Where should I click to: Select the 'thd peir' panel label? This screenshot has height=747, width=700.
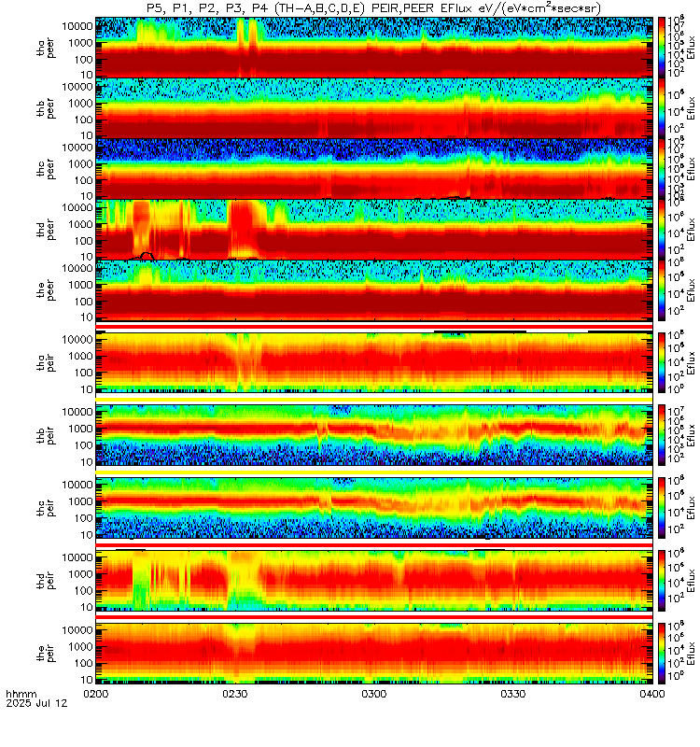[46, 581]
